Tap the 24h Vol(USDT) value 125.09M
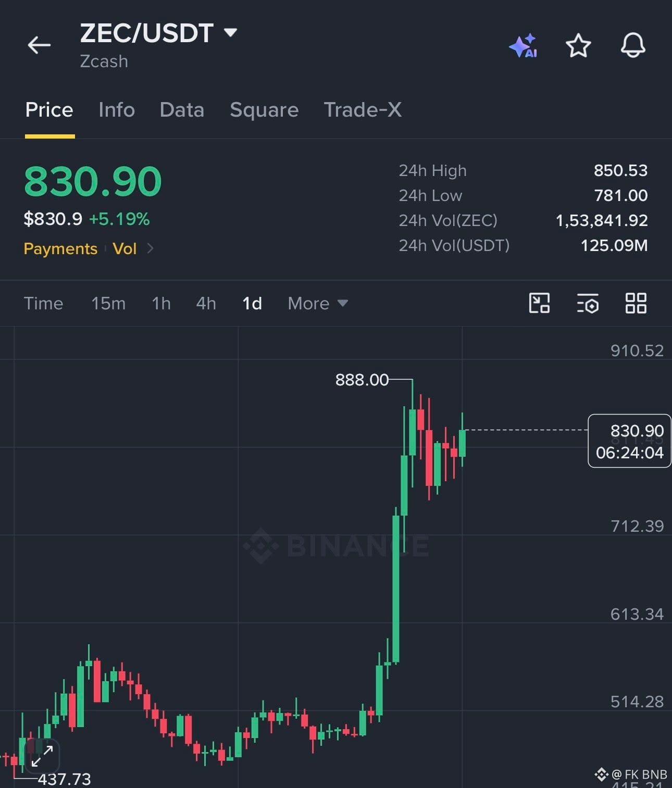The image size is (672, 788). (x=614, y=245)
